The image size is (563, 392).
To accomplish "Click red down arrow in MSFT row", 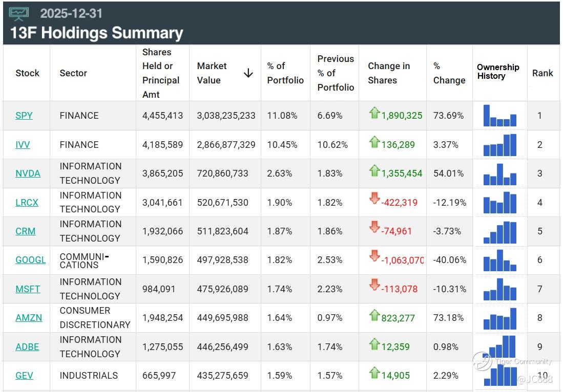I will pos(374,286).
